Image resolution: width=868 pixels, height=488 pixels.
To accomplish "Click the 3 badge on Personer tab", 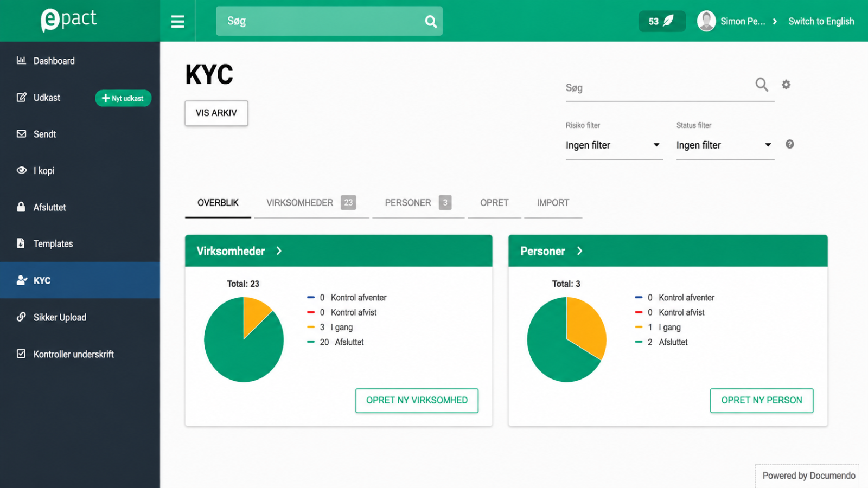I will tap(445, 202).
